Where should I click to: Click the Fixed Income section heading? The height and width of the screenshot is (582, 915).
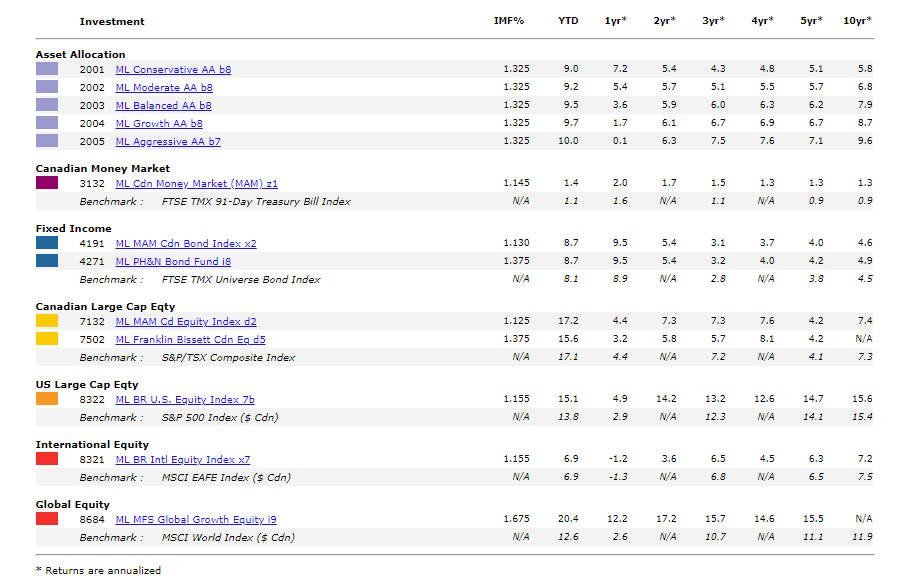point(74,229)
